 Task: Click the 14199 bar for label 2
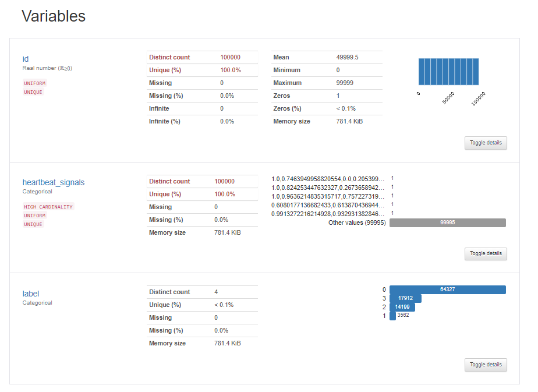(x=402, y=307)
